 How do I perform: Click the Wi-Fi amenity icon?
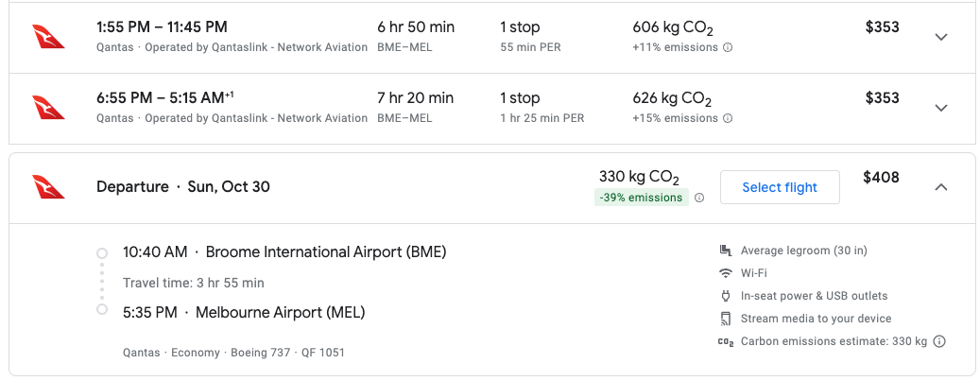click(726, 273)
